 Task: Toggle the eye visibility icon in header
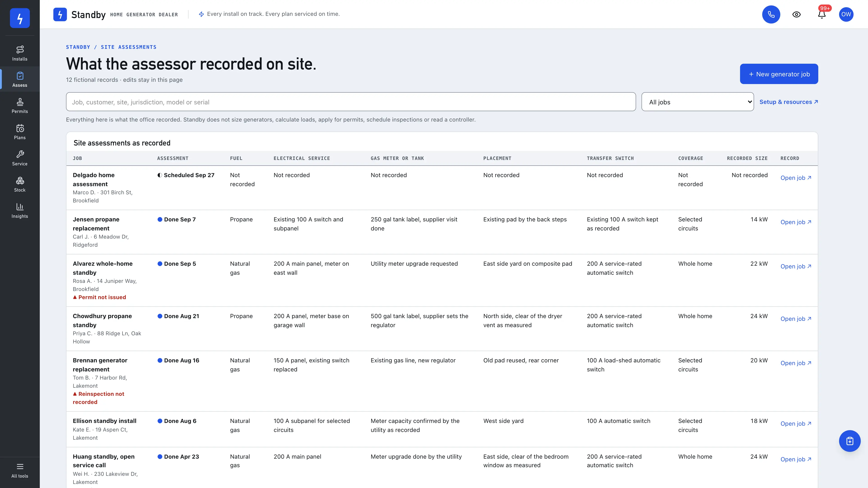[796, 14]
